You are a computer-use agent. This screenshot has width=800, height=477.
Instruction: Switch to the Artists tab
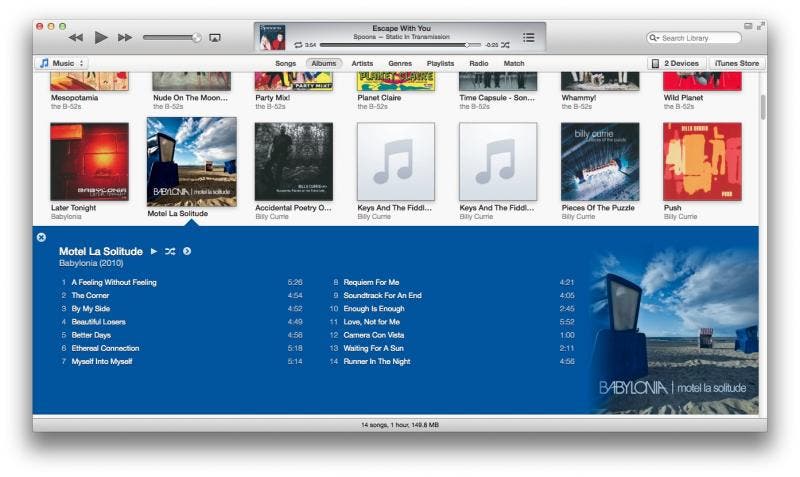(362, 63)
